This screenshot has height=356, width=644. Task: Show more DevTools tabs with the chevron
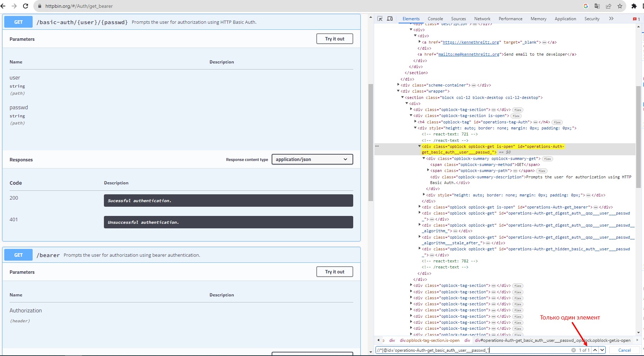tap(611, 19)
